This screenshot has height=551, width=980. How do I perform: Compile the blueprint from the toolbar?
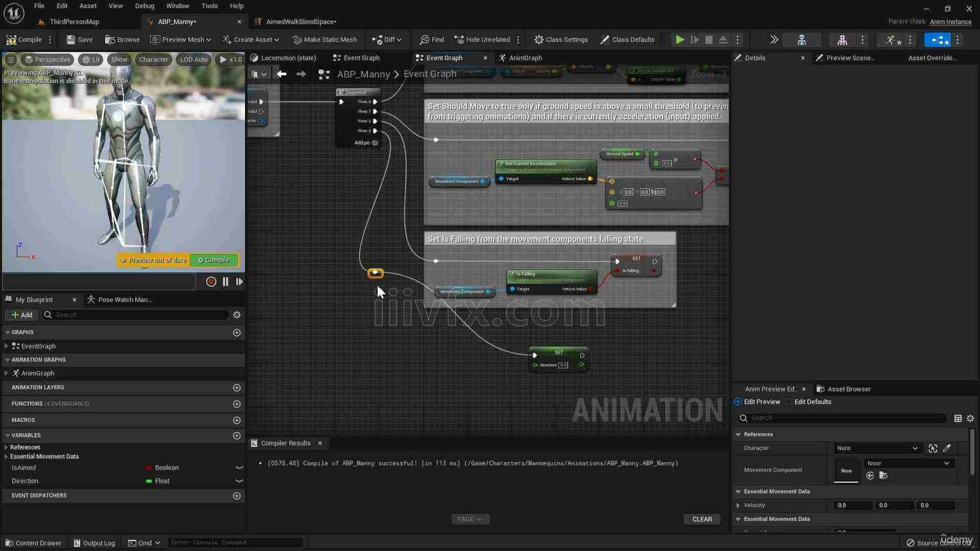(x=24, y=40)
